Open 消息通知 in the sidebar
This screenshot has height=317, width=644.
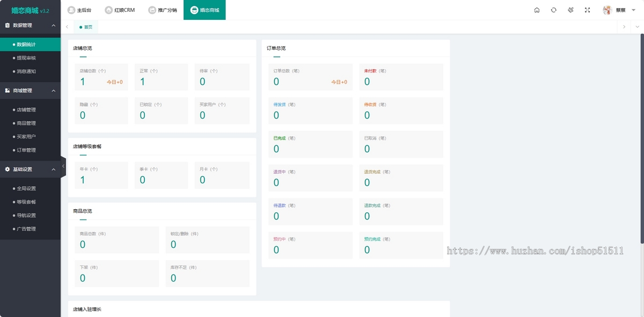click(x=30, y=71)
